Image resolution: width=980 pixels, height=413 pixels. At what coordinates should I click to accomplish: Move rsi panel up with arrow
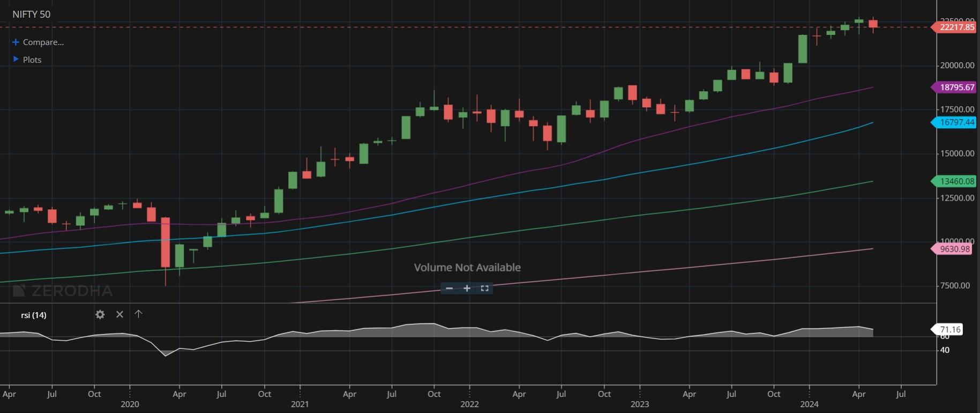[x=138, y=314]
